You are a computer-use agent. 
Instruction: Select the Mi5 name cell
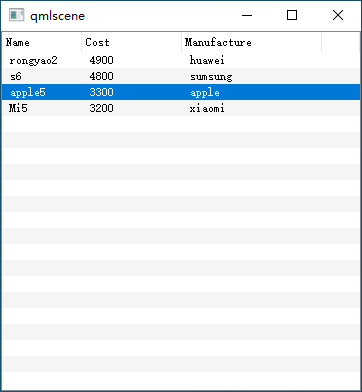(18, 108)
